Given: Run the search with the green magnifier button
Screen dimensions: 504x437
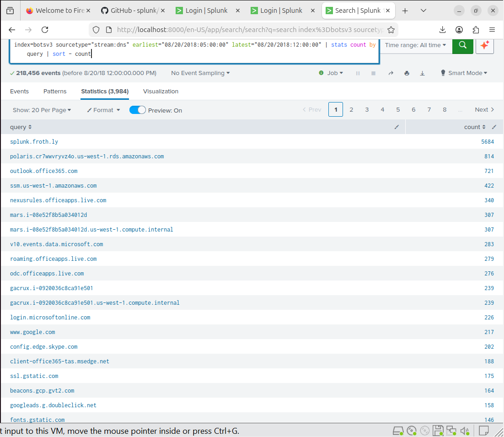Looking at the screenshot, I should click(462, 45).
